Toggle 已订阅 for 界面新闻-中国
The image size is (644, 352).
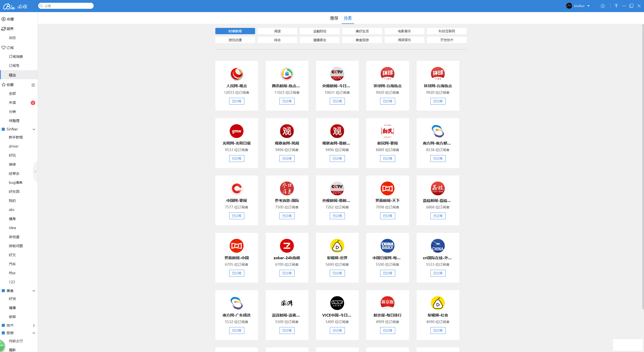236,273
